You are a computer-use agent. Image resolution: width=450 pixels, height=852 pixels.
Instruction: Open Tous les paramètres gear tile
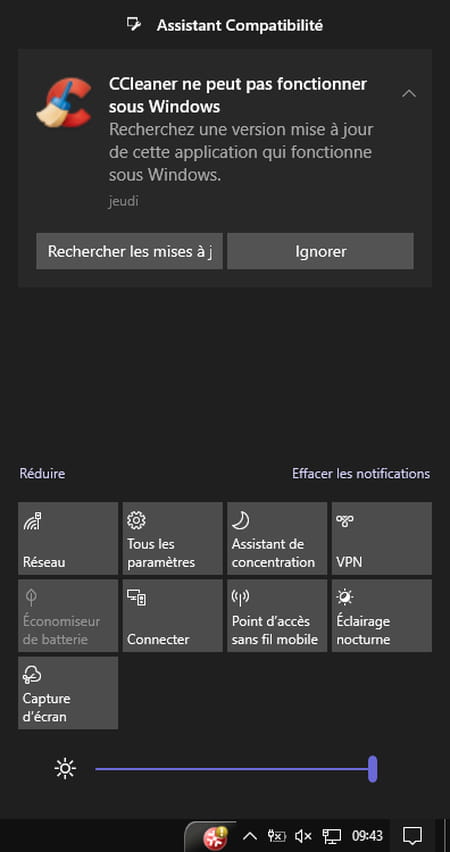coord(173,538)
